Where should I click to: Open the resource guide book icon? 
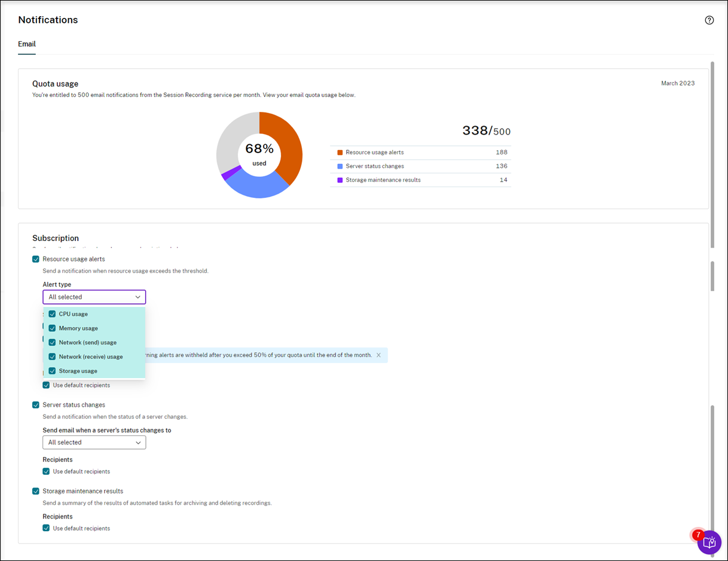coord(709,542)
